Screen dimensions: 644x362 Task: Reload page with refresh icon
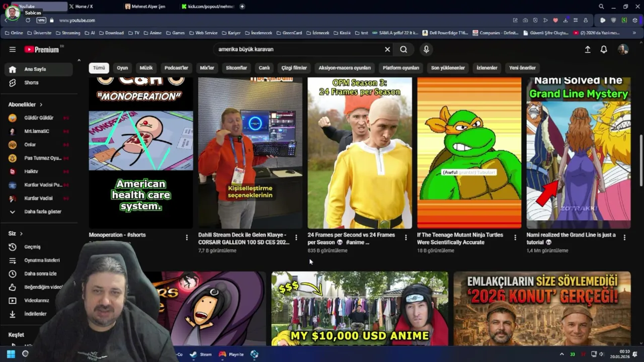28,20
